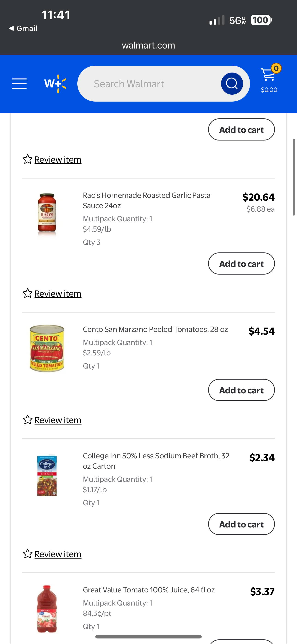Tap the walmart.com address bar
Viewport: 297px width, 644px height.
coord(148,45)
